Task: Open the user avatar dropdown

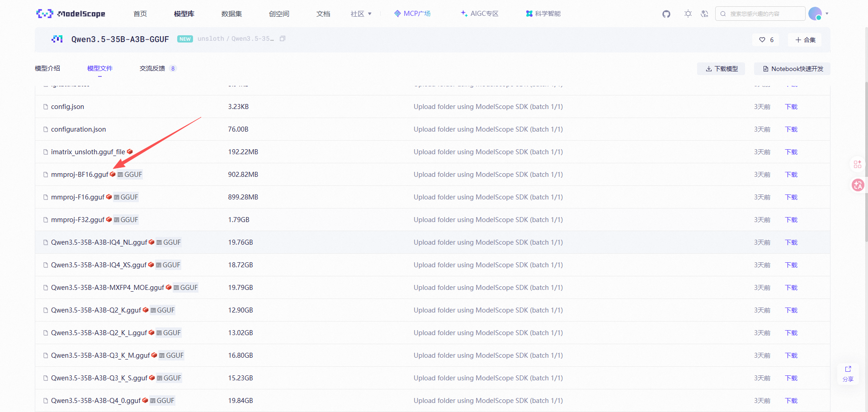Action: (818, 14)
